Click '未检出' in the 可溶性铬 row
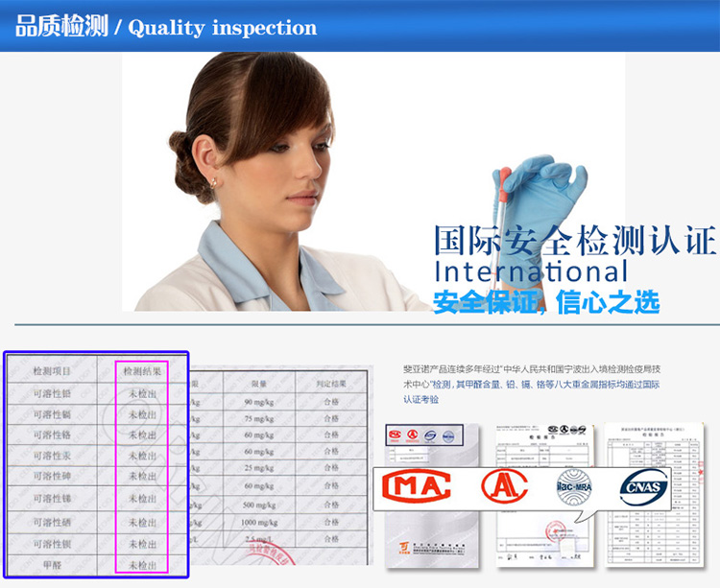The image size is (720, 588). 142,435
